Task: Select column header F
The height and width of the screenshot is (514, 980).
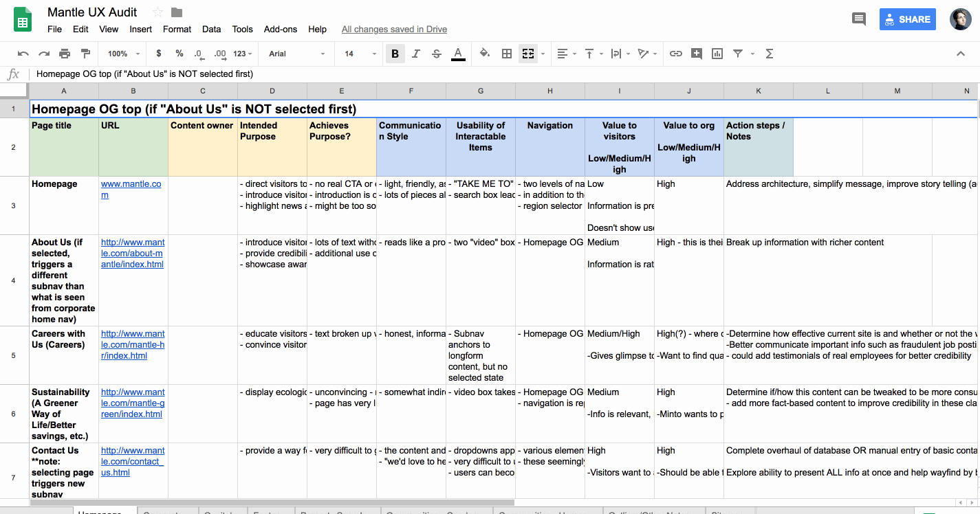Action: pyautogui.click(x=411, y=91)
